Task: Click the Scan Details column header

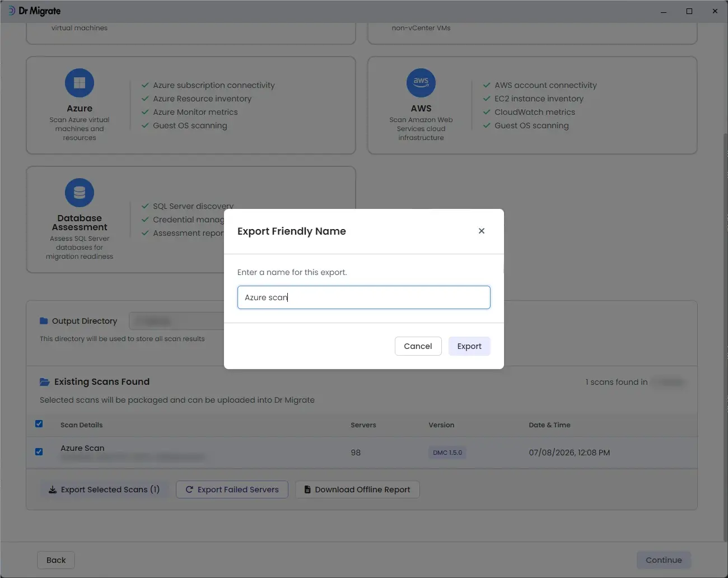Action: (x=82, y=425)
